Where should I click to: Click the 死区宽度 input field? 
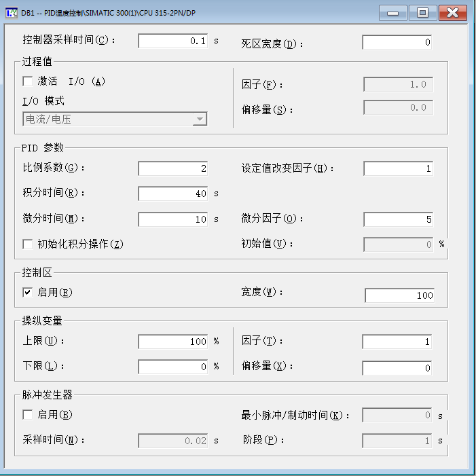click(x=397, y=42)
